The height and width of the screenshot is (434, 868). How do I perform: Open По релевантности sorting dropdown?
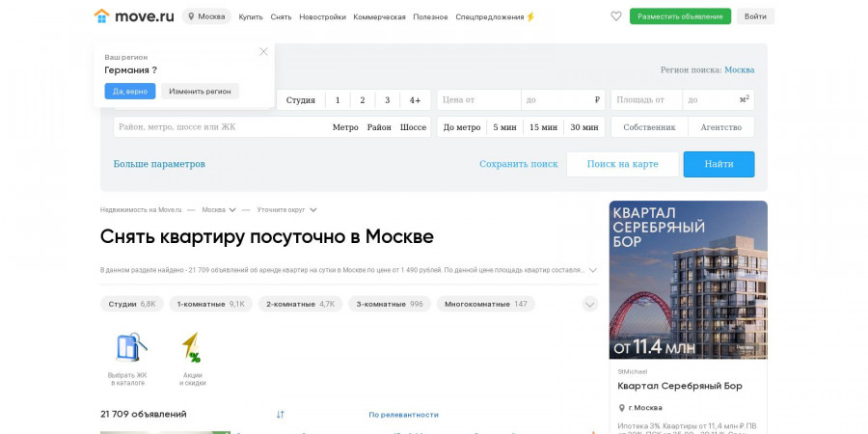point(403,415)
